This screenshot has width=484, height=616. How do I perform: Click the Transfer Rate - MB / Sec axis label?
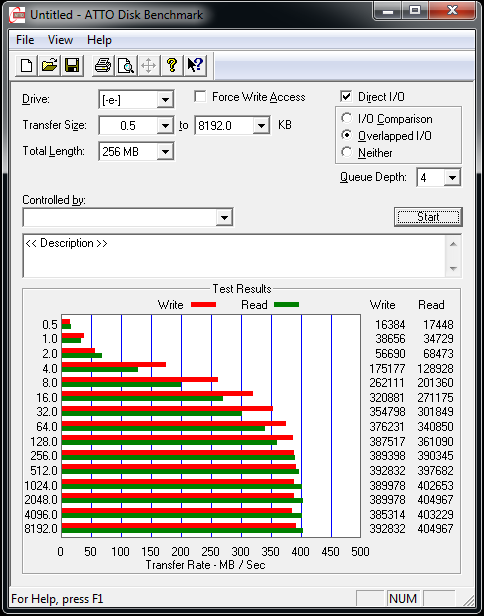tap(205, 565)
